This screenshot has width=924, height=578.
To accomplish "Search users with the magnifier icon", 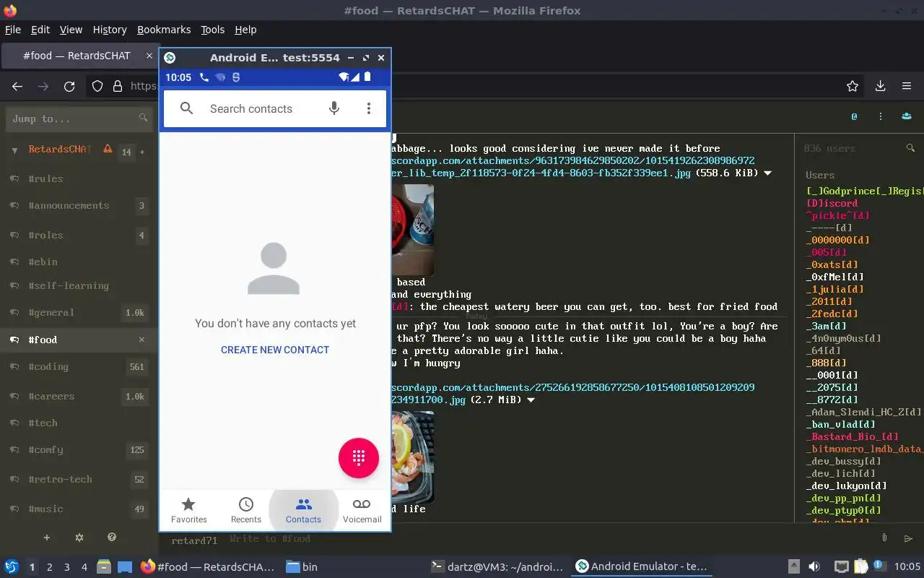I will [x=910, y=148].
